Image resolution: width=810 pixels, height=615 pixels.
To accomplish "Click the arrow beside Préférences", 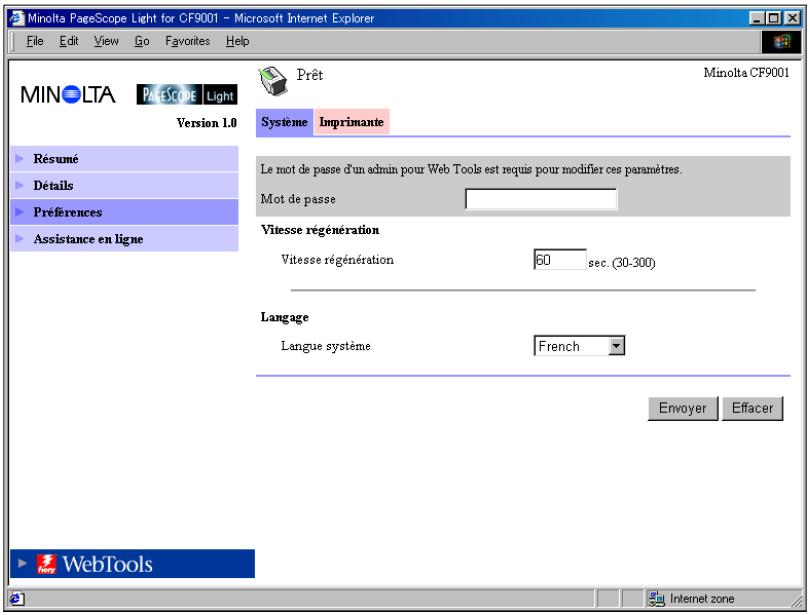I will tap(20, 212).
